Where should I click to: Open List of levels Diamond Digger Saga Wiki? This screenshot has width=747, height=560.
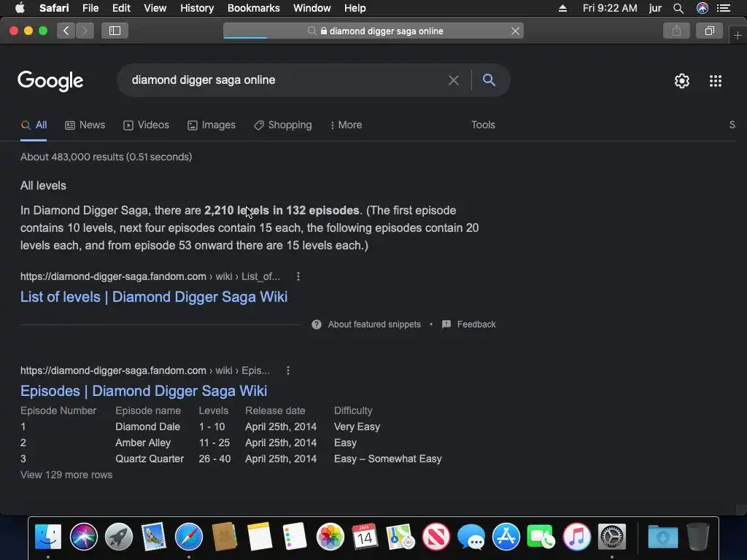point(154,297)
